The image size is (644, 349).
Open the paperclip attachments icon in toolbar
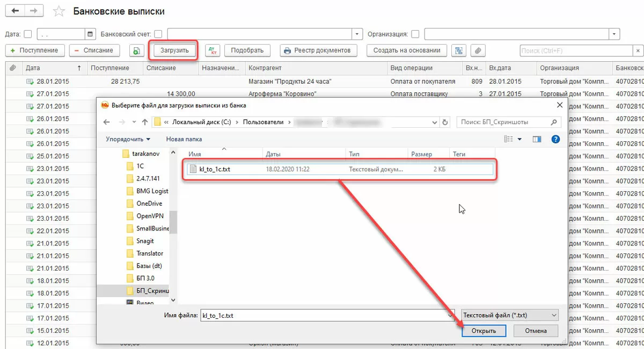click(x=478, y=50)
